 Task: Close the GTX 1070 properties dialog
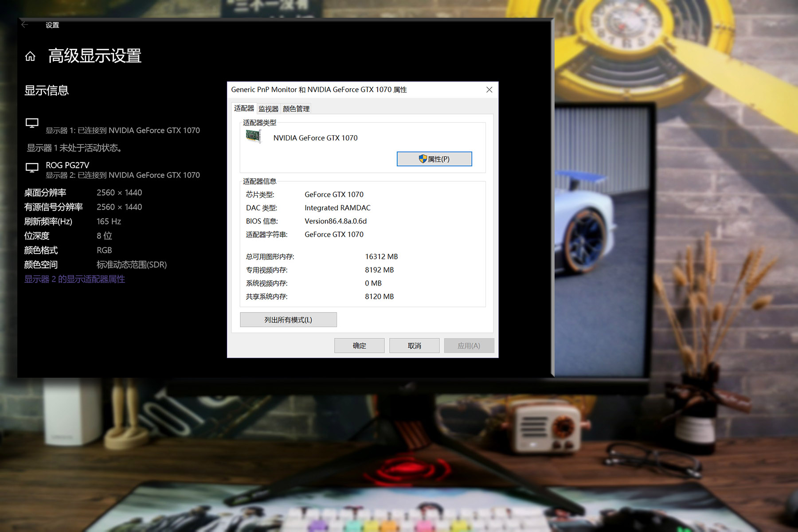[489, 90]
